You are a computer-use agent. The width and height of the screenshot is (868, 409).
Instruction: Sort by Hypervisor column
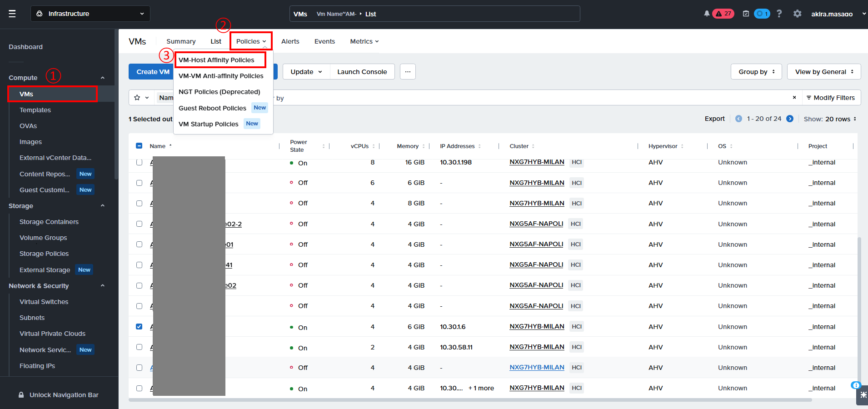tap(682, 146)
